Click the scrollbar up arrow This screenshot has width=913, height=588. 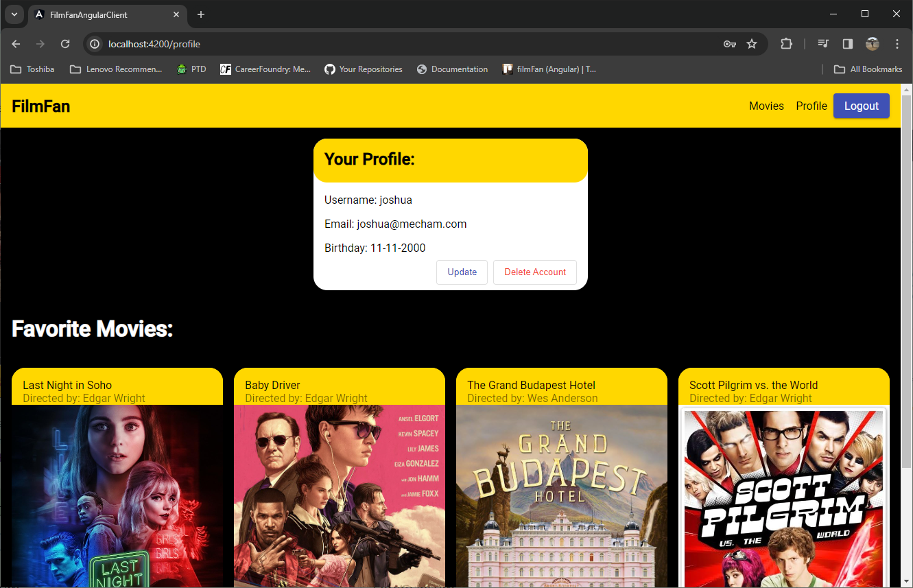(x=906, y=89)
